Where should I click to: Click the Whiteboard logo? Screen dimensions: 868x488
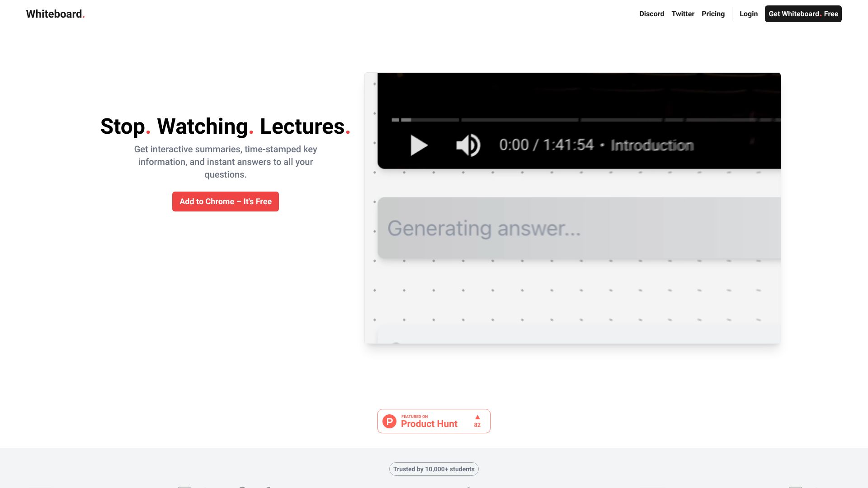55,14
